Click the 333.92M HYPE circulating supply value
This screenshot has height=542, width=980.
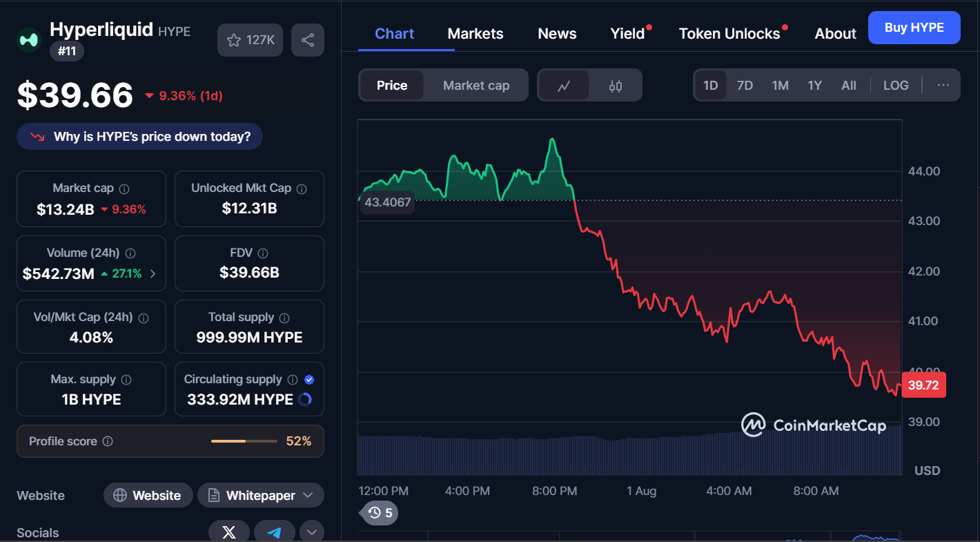pos(240,399)
